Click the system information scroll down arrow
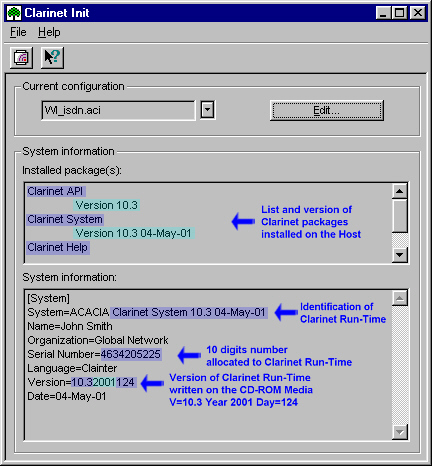The image size is (432, 466). pos(399,432)
